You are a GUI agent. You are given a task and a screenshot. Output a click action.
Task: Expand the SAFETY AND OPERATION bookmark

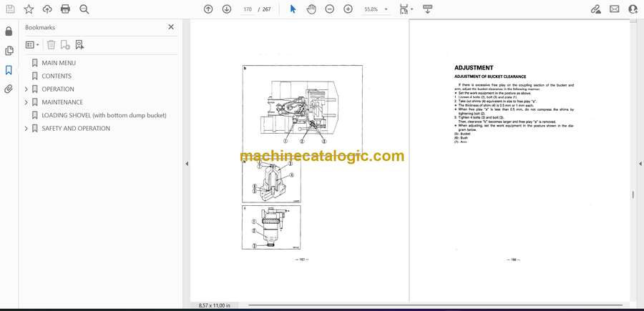pos(26,129)
